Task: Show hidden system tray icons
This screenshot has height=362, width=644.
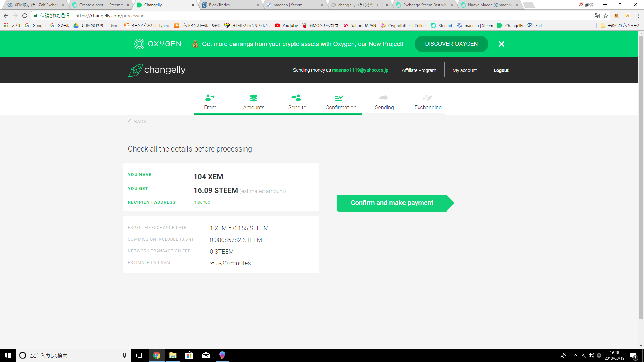Action: [575, 355]
